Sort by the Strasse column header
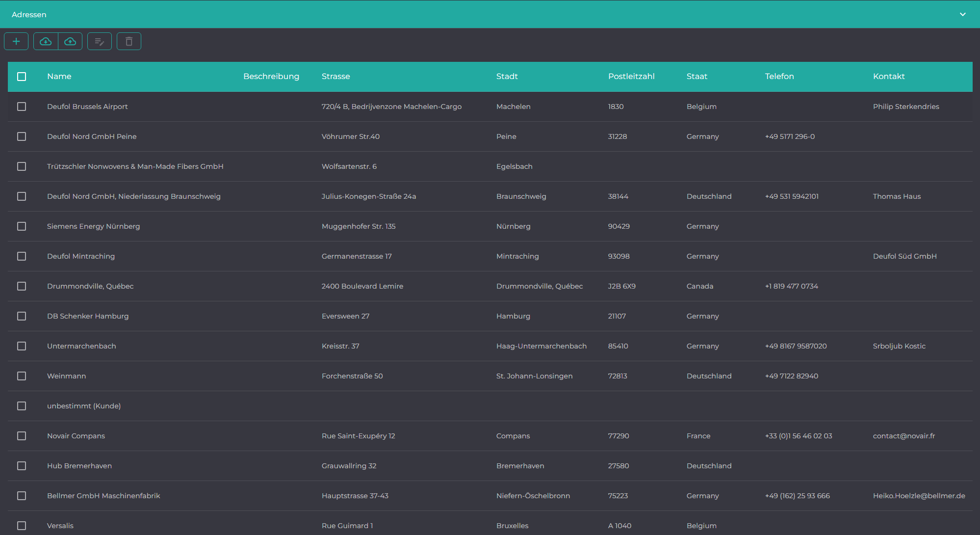Screen dimensions: 980x535 (x=336, y=77)
